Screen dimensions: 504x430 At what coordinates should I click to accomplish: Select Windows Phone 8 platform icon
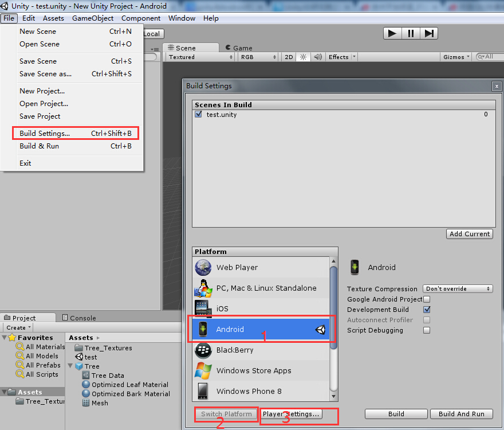203,391
